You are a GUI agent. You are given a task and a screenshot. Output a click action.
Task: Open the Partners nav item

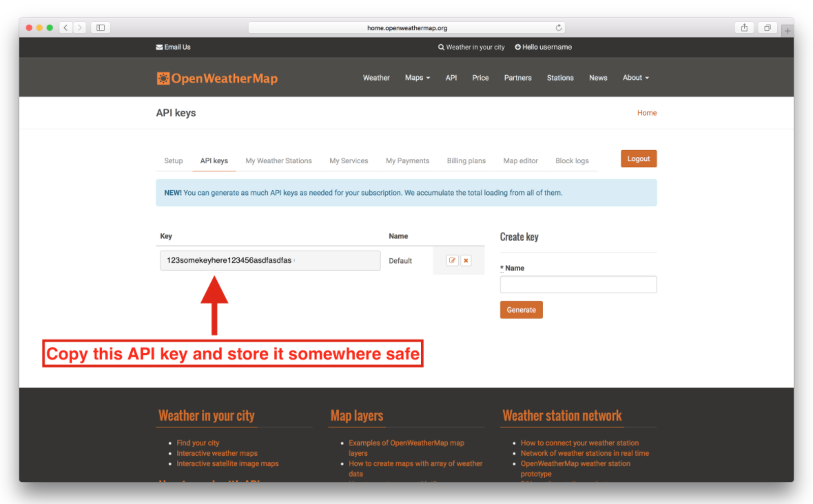517,78
